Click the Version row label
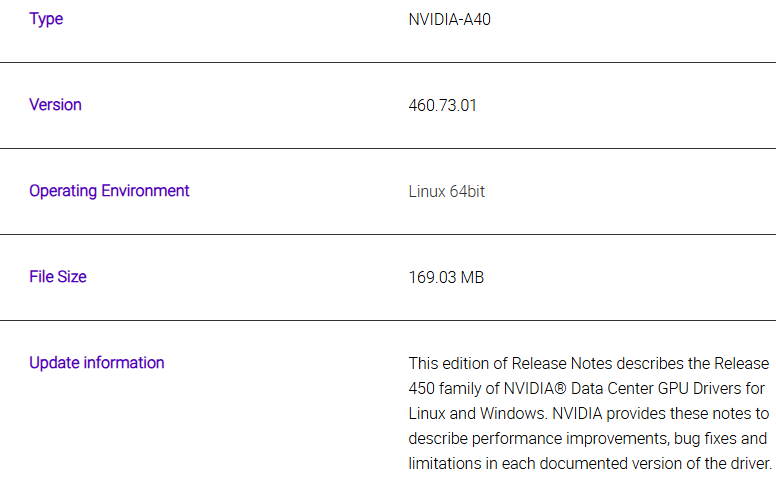This screenshot has height=489, width=776. click(55, 105)
